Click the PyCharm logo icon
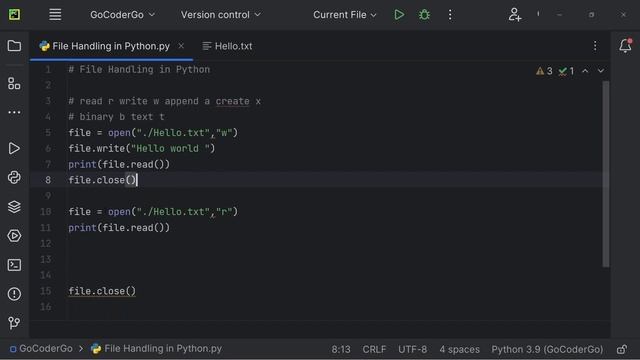This screenshot has height=360, width=640. (14, 15)
